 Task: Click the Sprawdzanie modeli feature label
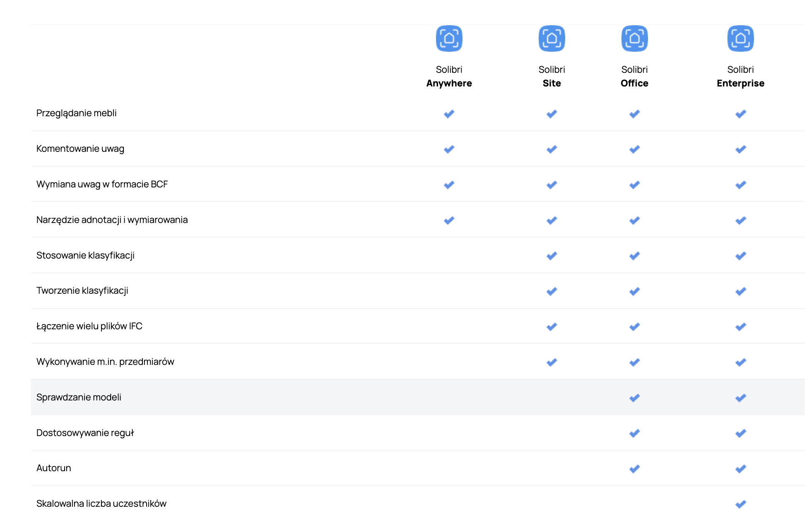tap(79, 397)
